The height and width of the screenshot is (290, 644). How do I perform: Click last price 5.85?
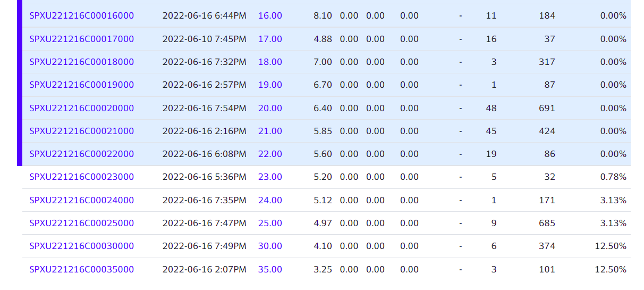323,131
